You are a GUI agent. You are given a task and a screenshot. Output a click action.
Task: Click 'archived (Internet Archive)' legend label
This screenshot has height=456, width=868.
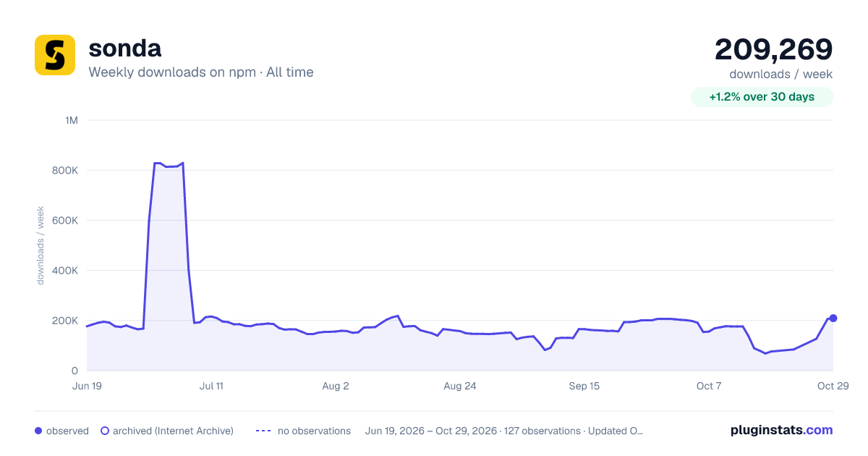[173, 431]
